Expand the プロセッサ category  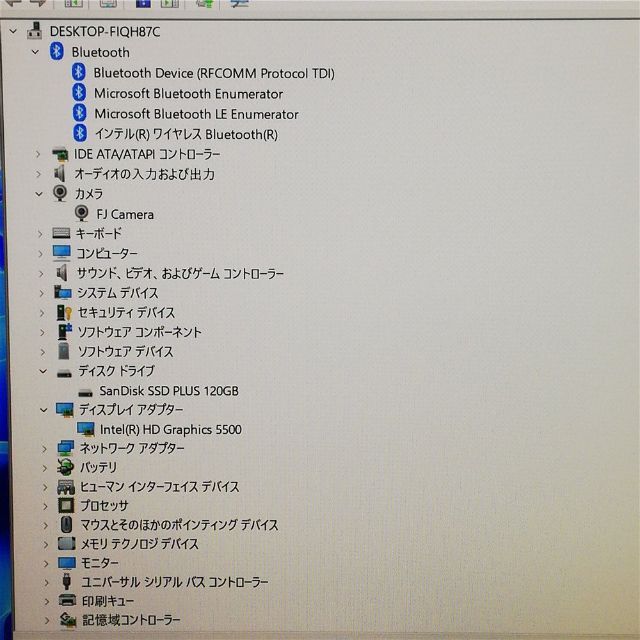[45, 506]
